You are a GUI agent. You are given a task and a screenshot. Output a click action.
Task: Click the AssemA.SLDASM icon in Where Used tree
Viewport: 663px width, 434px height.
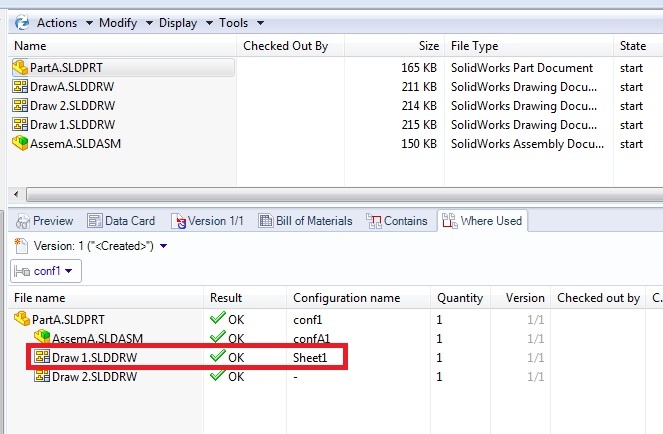(x=42, y=337)
